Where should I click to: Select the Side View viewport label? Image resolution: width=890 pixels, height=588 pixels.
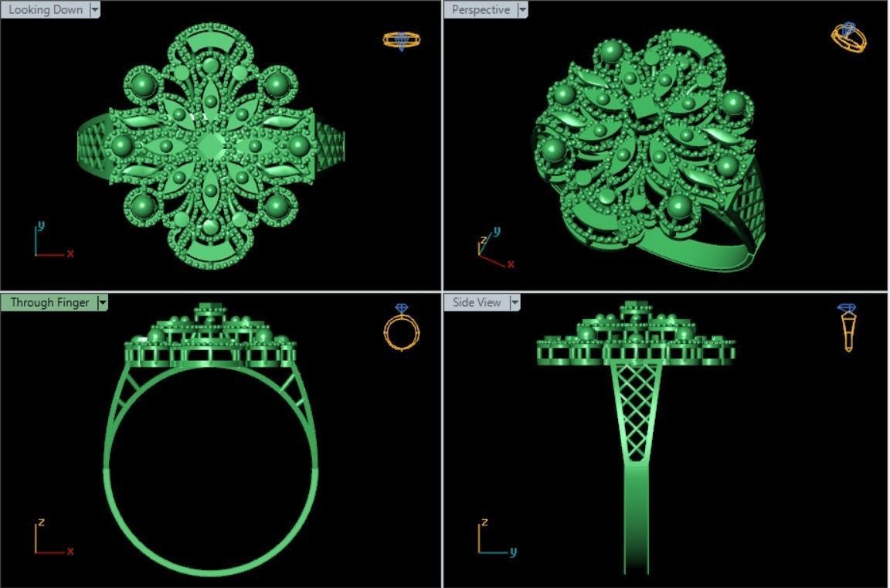[477, 303]
